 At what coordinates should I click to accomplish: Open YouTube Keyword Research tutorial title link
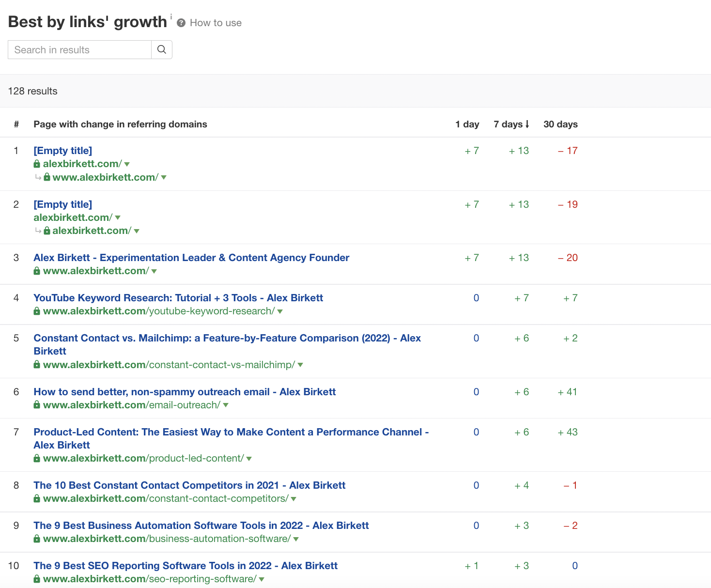pos(178,298)
